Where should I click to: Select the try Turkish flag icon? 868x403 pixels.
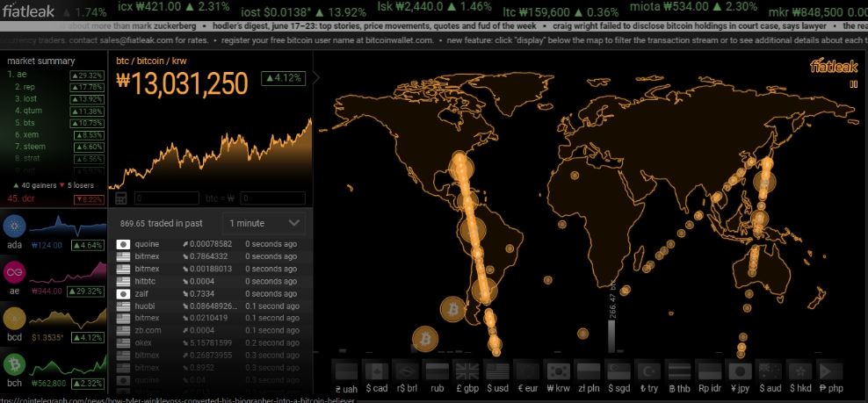pos(648,371)
